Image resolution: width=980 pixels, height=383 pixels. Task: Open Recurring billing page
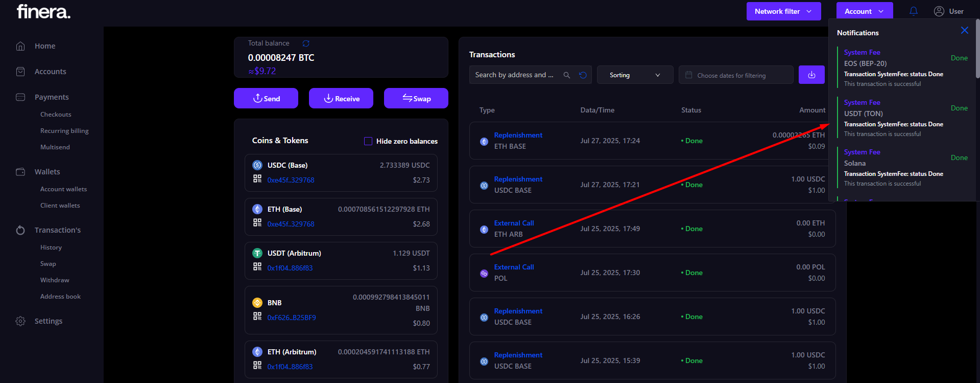pos(64,131)
